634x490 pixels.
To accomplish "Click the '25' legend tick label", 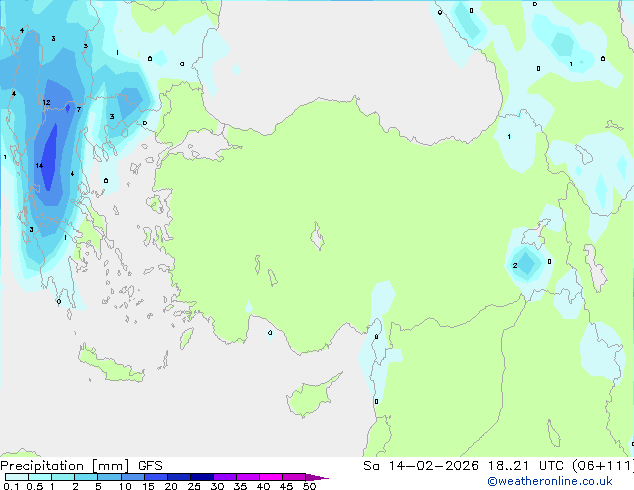I will coord(194,486).
